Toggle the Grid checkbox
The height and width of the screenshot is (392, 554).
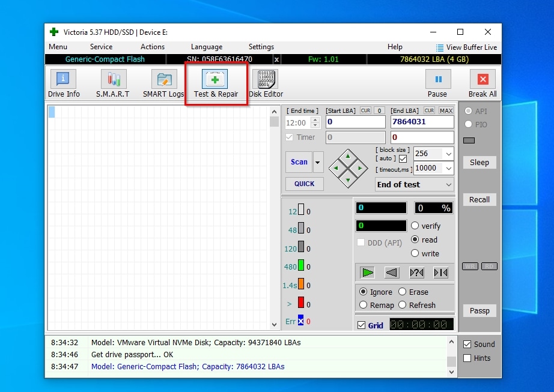pyautogui.click(x=362, y=325)
